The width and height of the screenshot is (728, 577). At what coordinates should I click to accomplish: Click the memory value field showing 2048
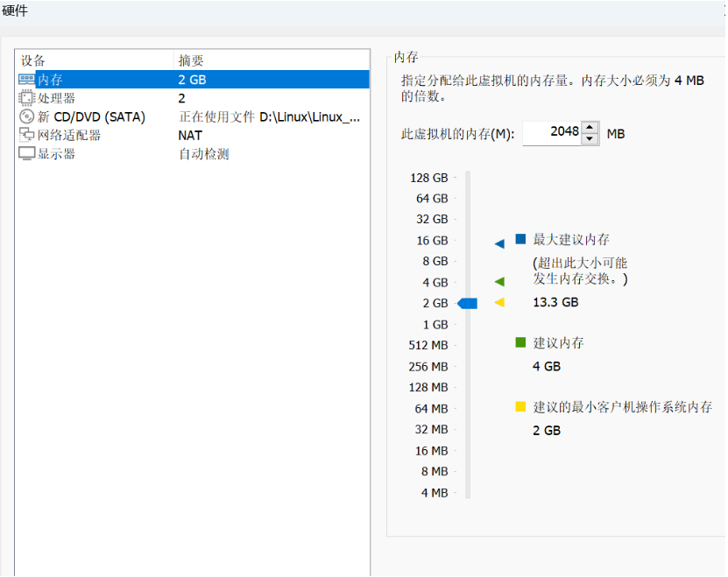coord(552,133)
